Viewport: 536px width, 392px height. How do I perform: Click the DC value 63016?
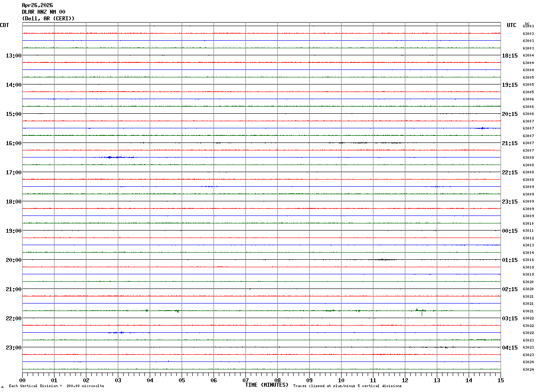(528, 260)
